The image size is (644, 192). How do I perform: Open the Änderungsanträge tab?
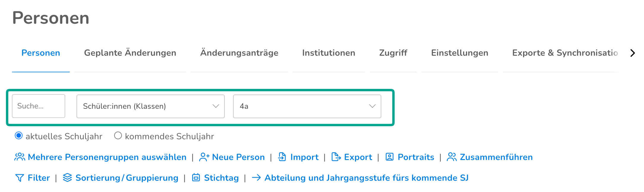[x=239, y=53]
